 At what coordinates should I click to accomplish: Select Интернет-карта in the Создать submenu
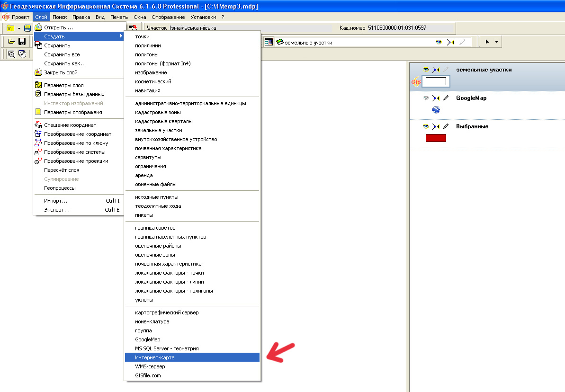tap(192, 357)
